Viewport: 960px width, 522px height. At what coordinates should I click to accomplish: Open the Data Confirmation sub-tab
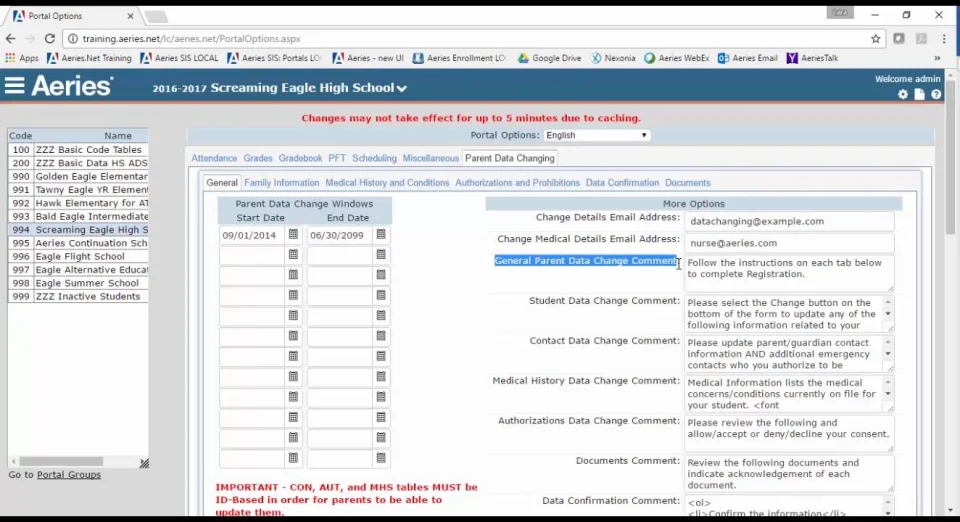[x=622, y=182]
